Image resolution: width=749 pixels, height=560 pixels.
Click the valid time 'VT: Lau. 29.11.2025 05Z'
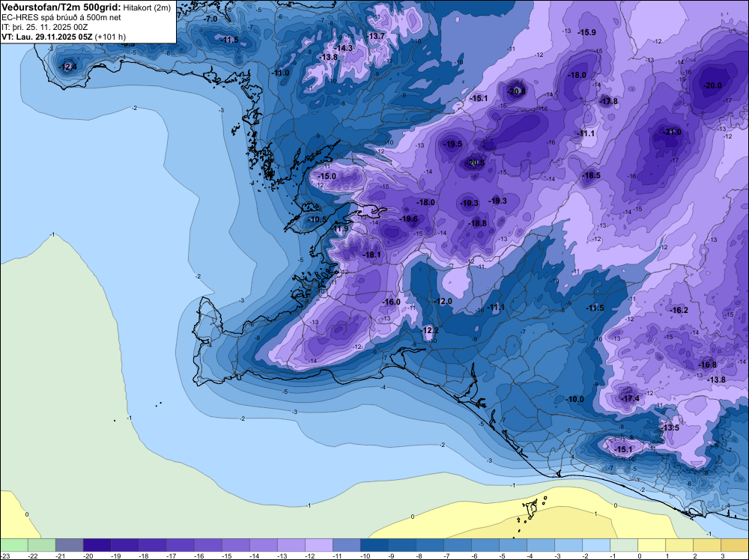46,37
